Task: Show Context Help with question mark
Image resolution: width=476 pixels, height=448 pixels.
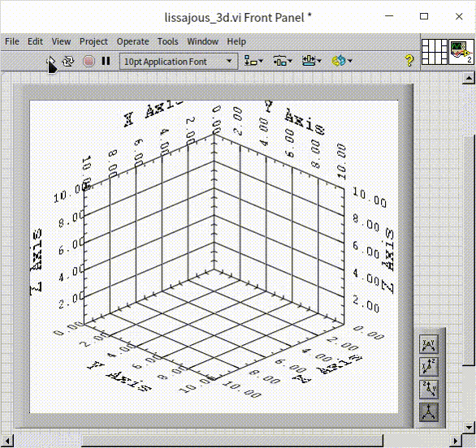Action: [x=409, y=61]
